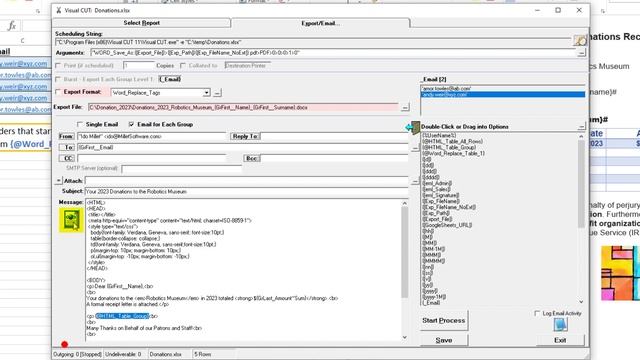This screenshot has width=640, height=360.
Task: Toggle the Collated to checkbox
Action: click(183, 65)
